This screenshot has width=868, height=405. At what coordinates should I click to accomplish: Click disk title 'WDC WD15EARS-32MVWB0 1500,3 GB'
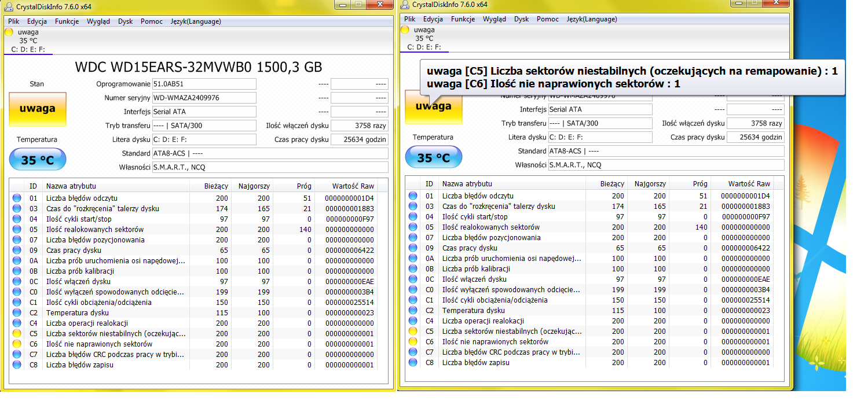(x=198, y=67)
